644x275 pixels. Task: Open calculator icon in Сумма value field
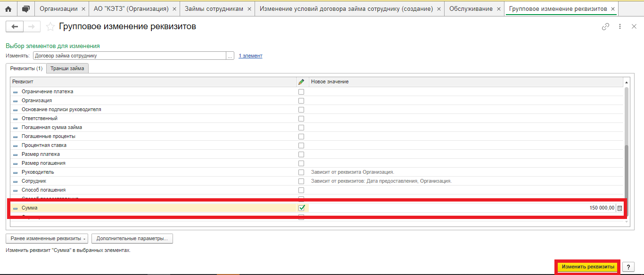click(x=619, y=208)
